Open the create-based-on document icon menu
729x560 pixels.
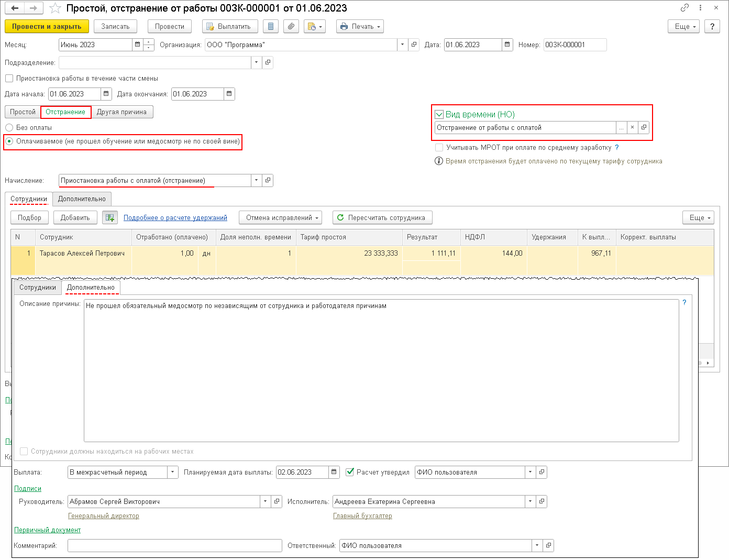(315, 26)
